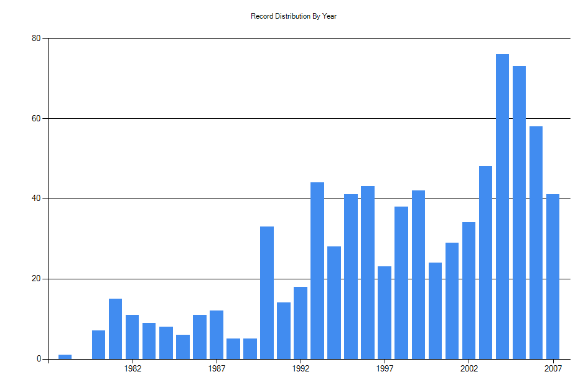Select the bar above the 1987 label

pos(217,335)
